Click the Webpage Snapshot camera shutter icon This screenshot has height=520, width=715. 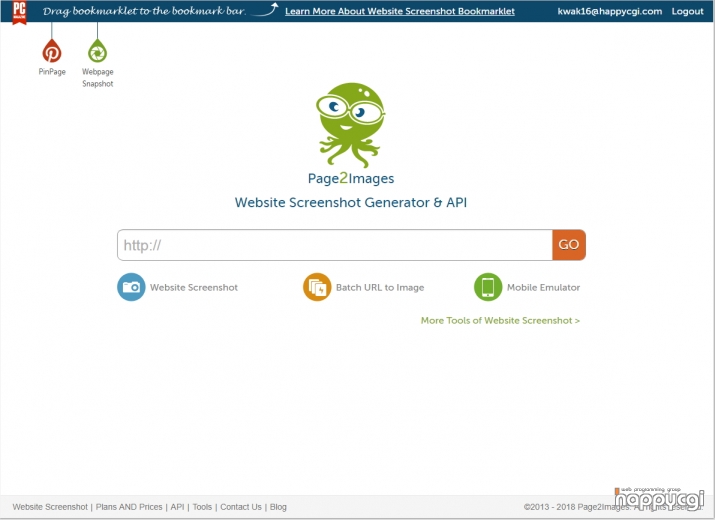click(97, 51)
